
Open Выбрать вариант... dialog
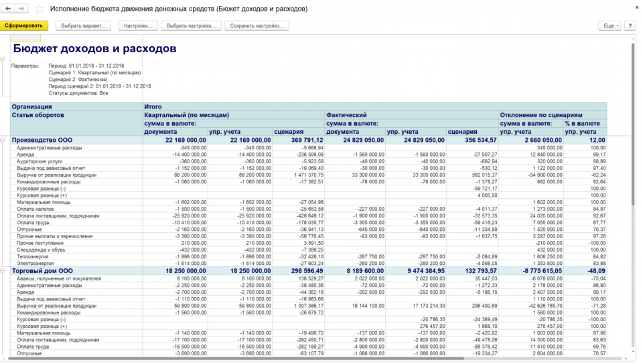pyautogui.click(x=83, y=25)
